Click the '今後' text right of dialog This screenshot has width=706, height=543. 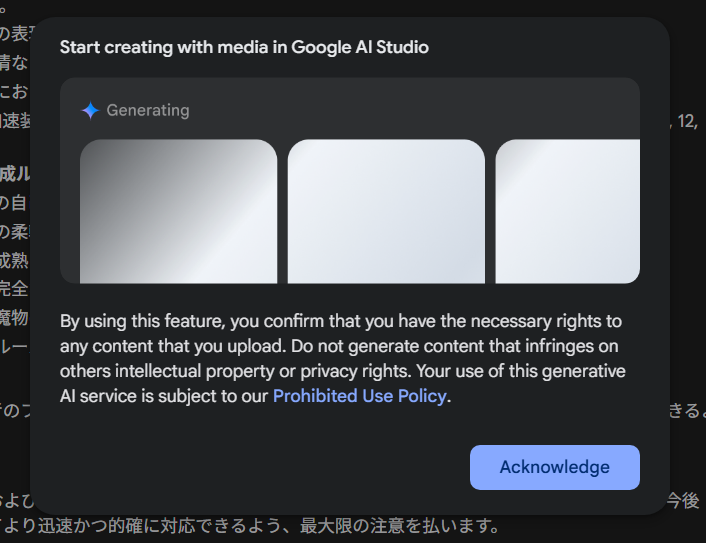tap(687, 499)
